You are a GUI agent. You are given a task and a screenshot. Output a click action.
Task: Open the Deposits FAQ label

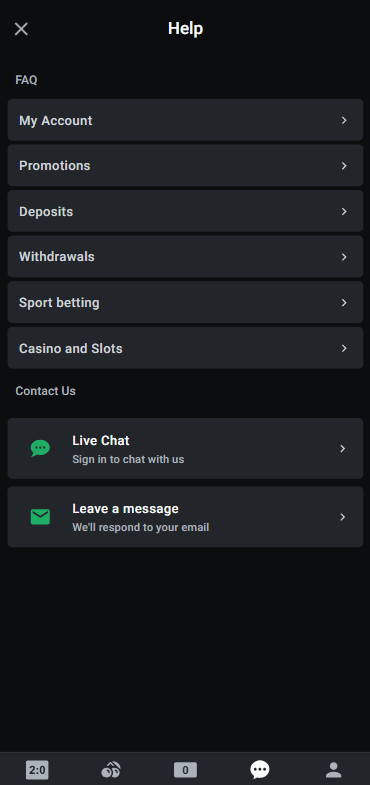(46, 212)
